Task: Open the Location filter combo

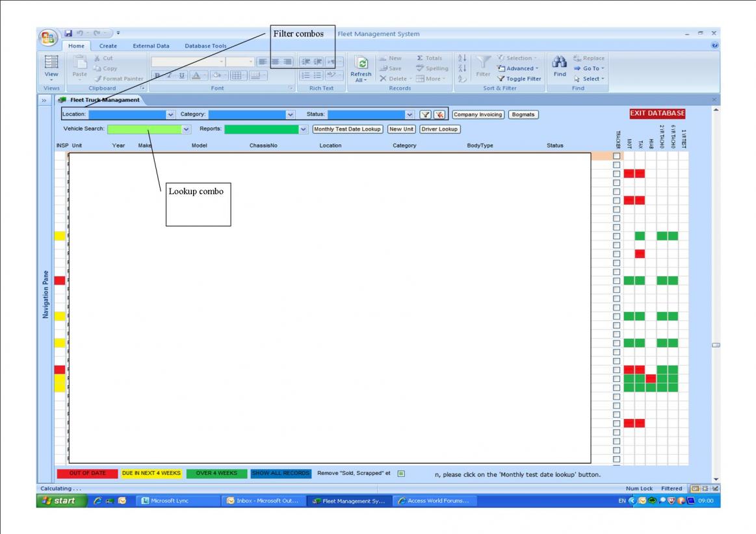Action: coord(170,115)
